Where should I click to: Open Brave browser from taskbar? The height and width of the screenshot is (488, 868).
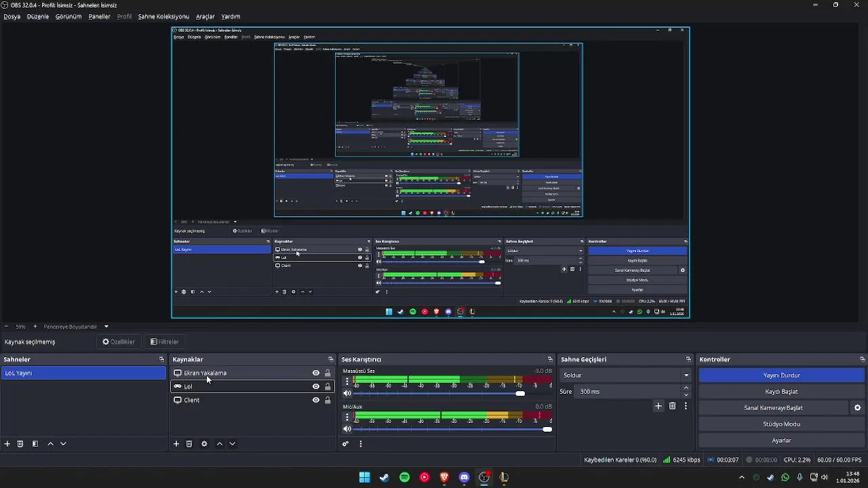pyautogui.click(x=444, y=477)
